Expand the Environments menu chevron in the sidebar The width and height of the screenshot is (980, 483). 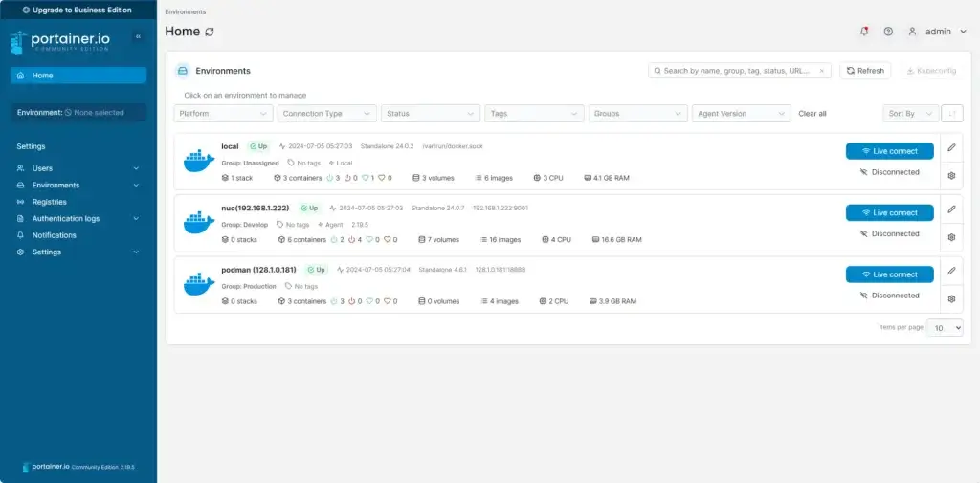[136, 186]
